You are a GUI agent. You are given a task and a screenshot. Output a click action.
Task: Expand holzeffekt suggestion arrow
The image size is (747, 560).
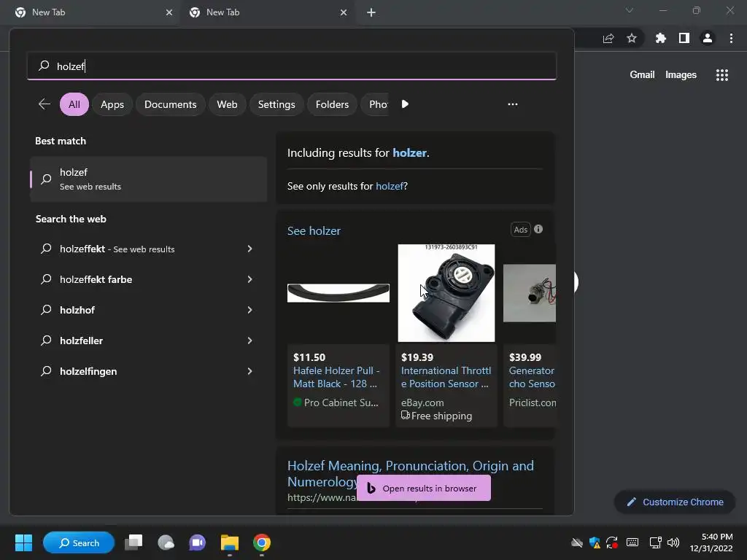tap(249, 249)
